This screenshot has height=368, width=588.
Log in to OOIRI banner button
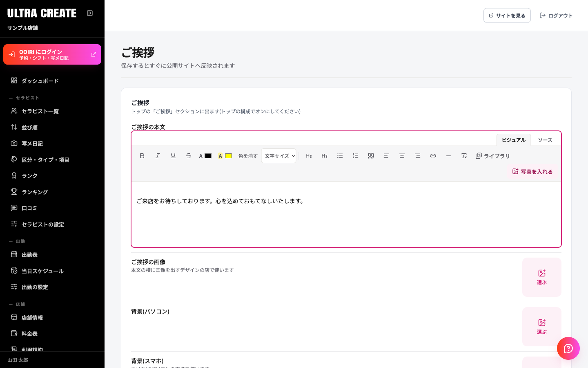click(52, 54)
